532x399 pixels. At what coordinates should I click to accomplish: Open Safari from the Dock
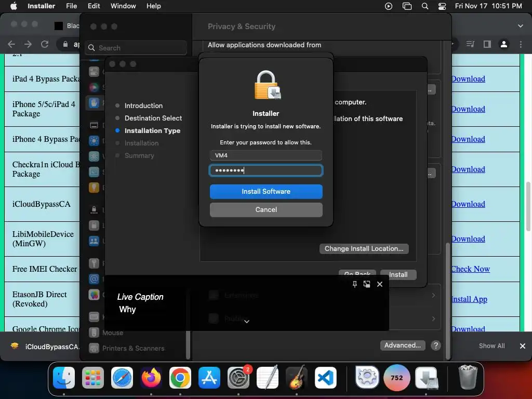pos(122,378)
